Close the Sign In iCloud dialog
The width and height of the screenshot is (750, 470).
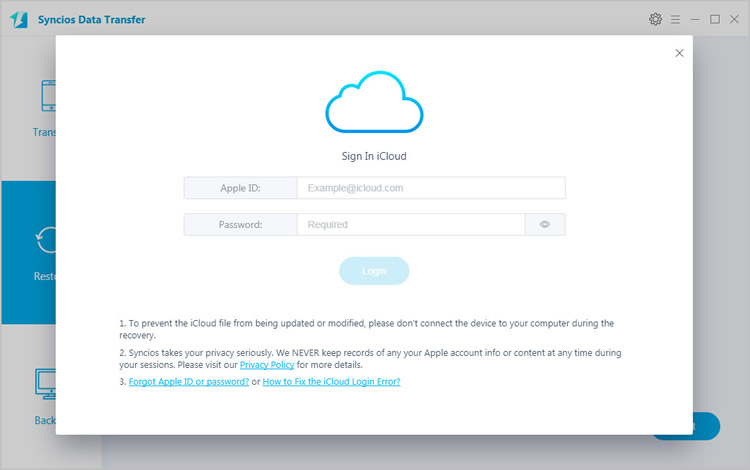679,53
